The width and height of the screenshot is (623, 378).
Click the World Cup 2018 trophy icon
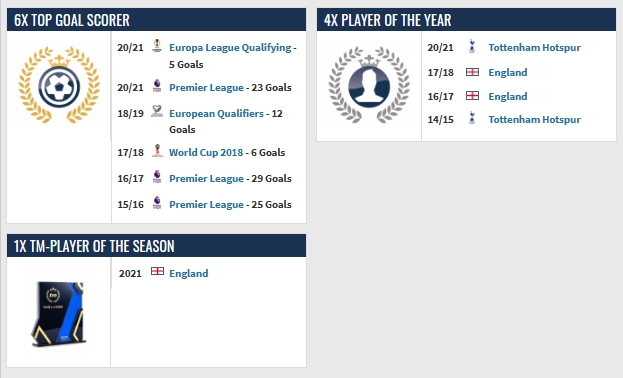point(157,151)
